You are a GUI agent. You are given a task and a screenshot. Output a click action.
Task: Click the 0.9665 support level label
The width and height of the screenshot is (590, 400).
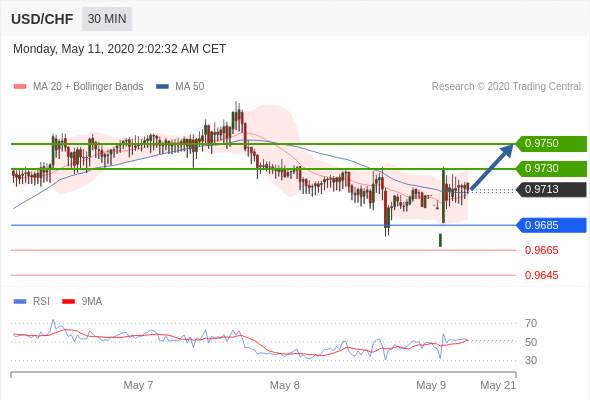click(541, 250)
